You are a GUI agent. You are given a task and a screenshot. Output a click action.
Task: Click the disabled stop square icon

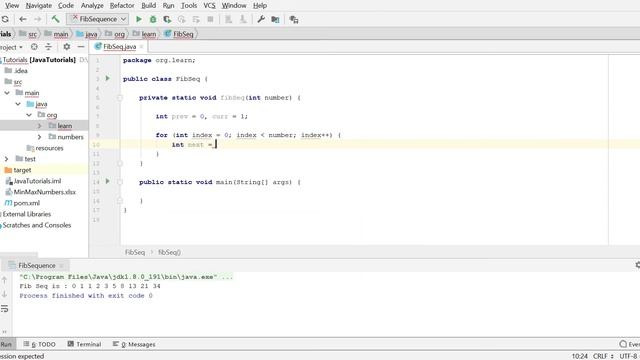(210, 19)
